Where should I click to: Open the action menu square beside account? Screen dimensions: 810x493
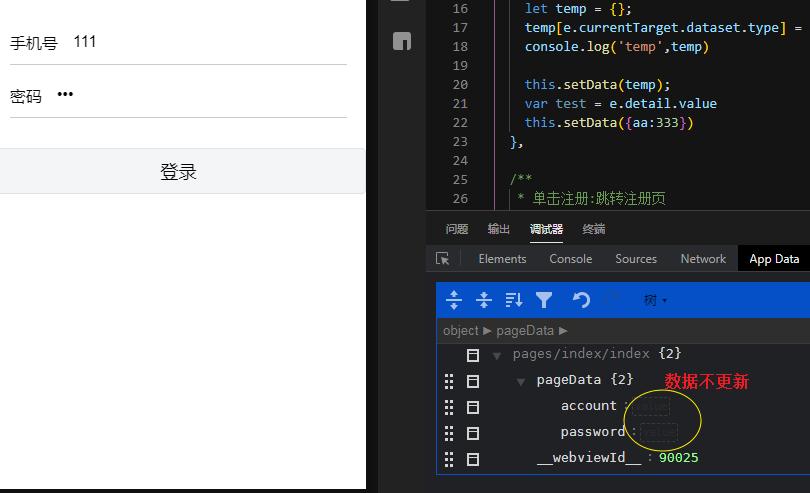click(473, 407)
